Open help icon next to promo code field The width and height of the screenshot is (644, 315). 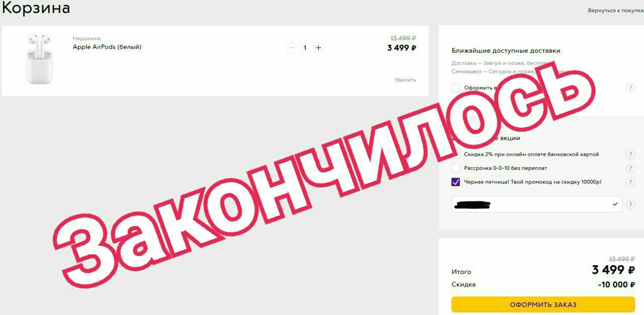pos(631,204)
